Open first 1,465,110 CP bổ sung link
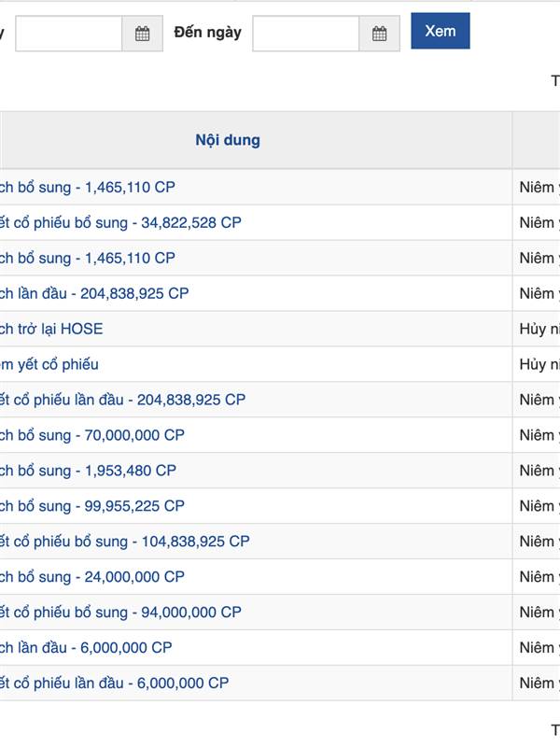This screenshot has height=747, width=560. pyautogui.click(x=88, y=187)
